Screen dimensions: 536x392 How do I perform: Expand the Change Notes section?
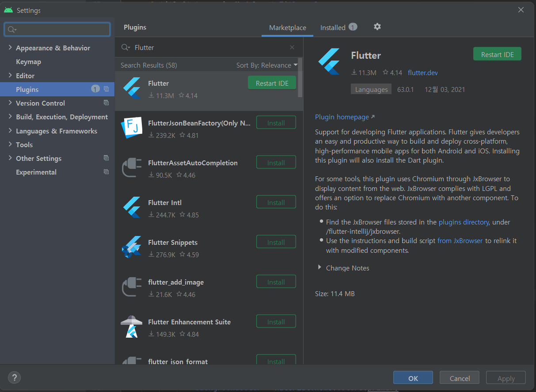click(319, 268)
